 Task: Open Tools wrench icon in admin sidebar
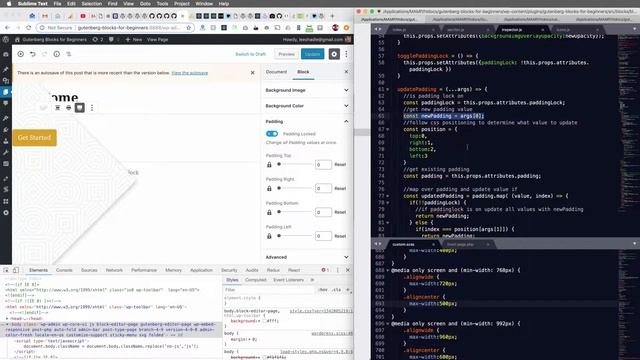coord(6,153)
